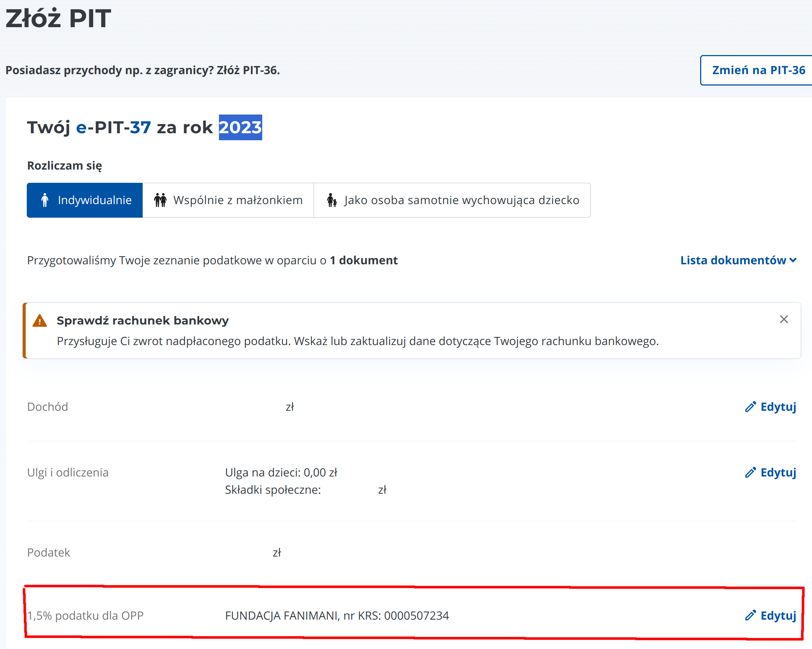This screenshot has height=649, width=812.
Task: Click the FUNDACJA FANIMANI KRS text
Action: point(337,616)
